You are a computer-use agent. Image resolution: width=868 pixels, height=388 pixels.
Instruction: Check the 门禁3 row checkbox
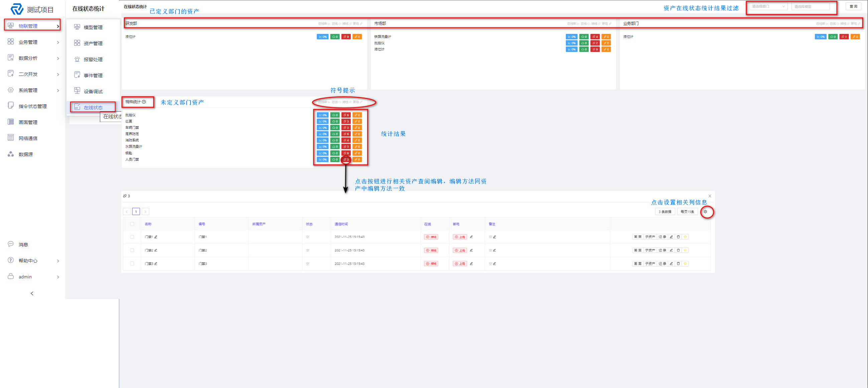coord(132,264)
